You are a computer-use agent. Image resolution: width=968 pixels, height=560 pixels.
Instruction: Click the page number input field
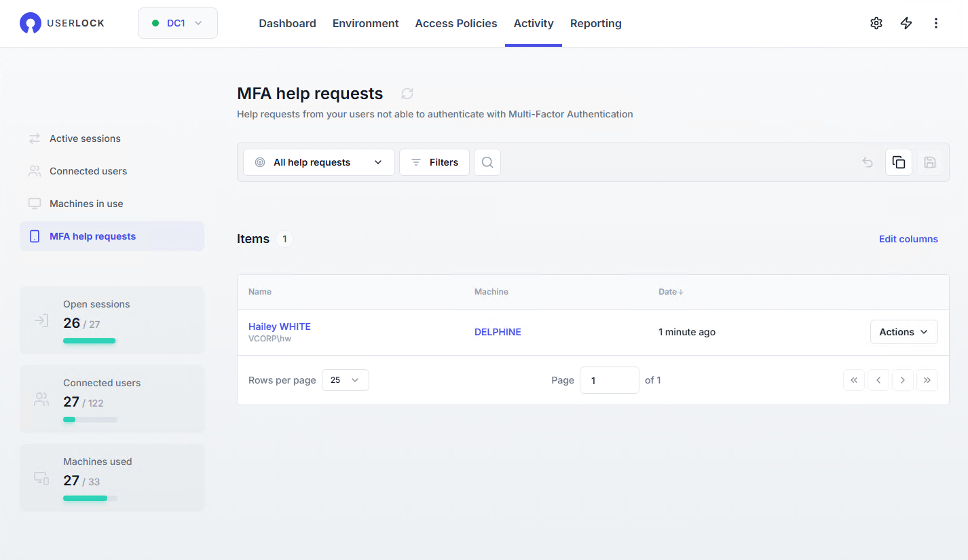[609, 380]
